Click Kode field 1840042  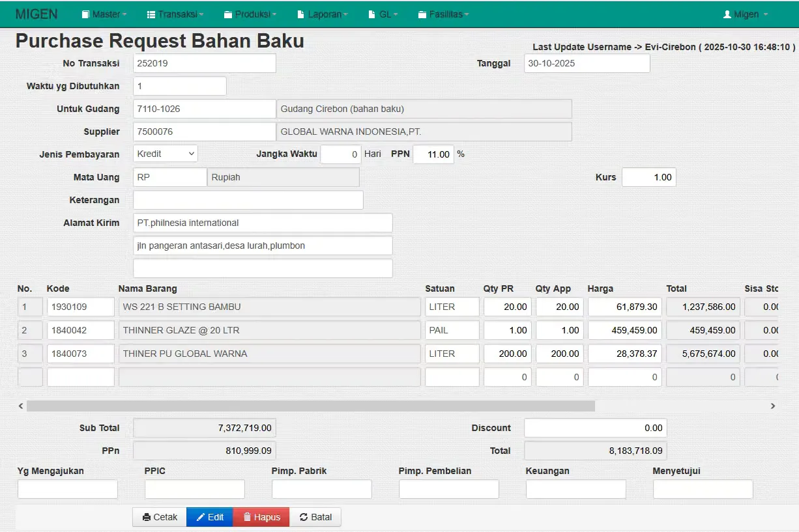[x=81, y=330]
